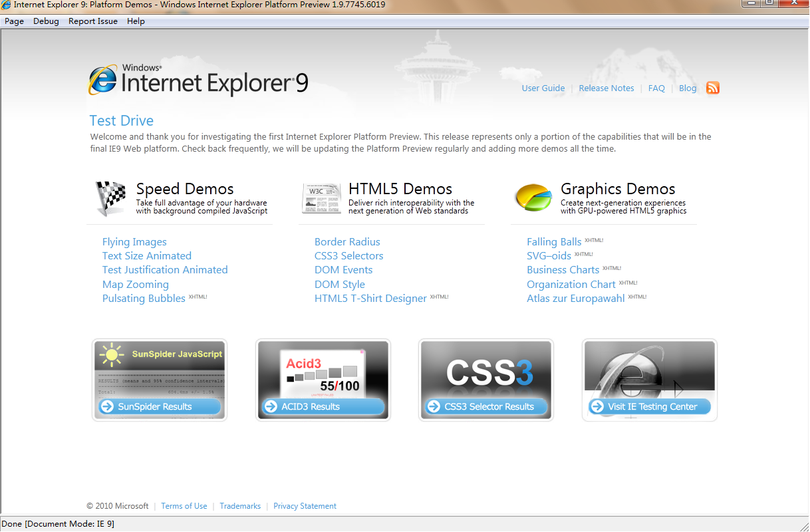Launch the Pulsating Bubbles demo
Screen dimensions: 810x532
pos(144,298)
